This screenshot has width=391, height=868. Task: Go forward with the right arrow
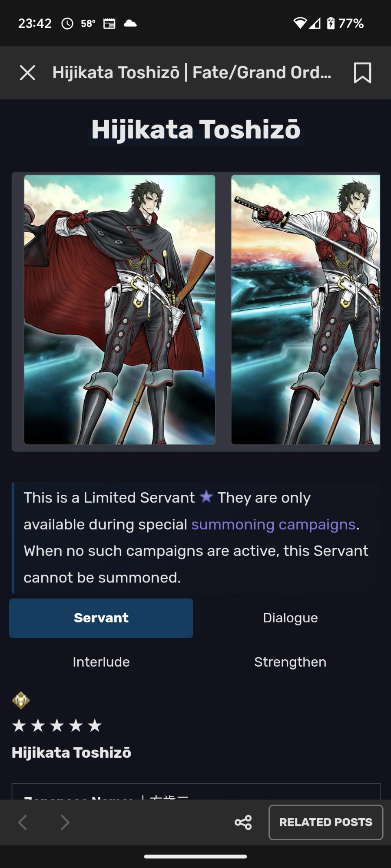tap(65, 822)
